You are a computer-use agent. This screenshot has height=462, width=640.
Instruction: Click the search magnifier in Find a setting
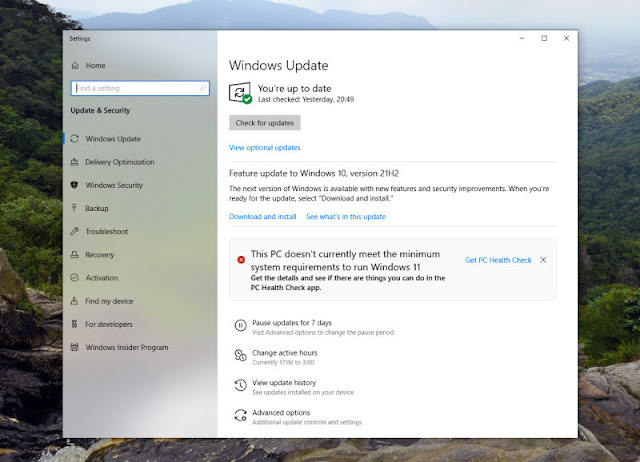202,88
